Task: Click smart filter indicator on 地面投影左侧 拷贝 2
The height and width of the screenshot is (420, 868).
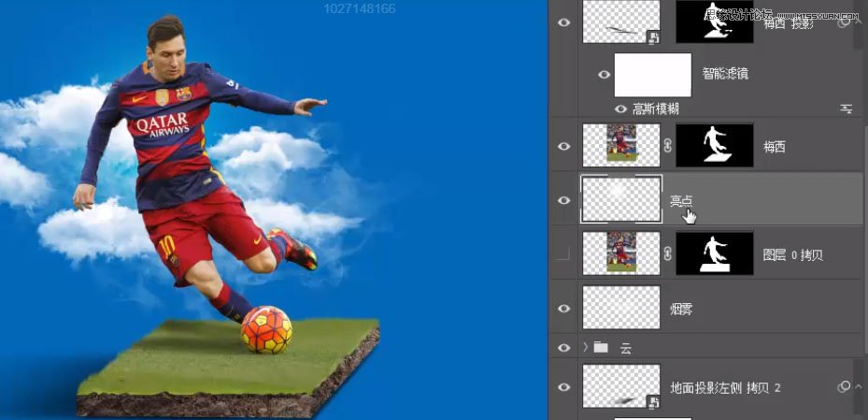Action: (x=845, y=386)
